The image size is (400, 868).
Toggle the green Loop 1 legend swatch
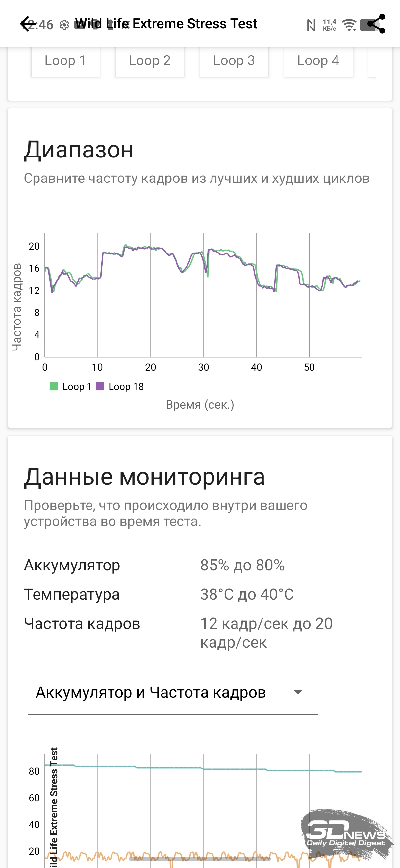click(54, 386)
